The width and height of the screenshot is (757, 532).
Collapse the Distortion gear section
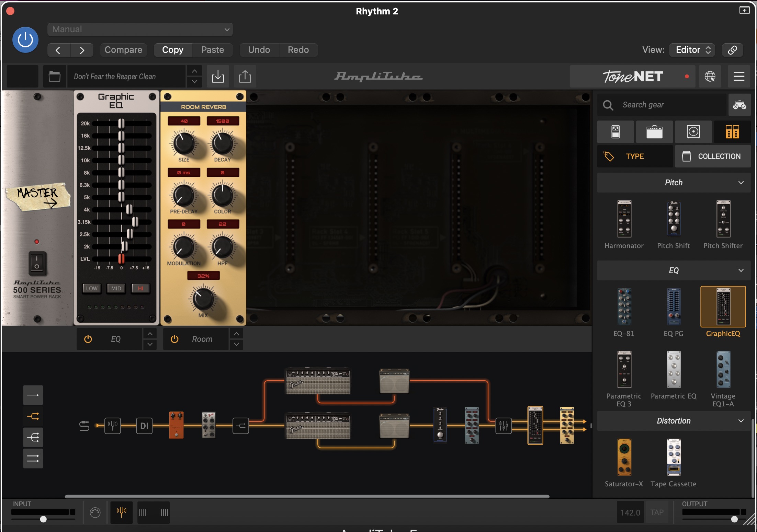click(x=674, y=421)
